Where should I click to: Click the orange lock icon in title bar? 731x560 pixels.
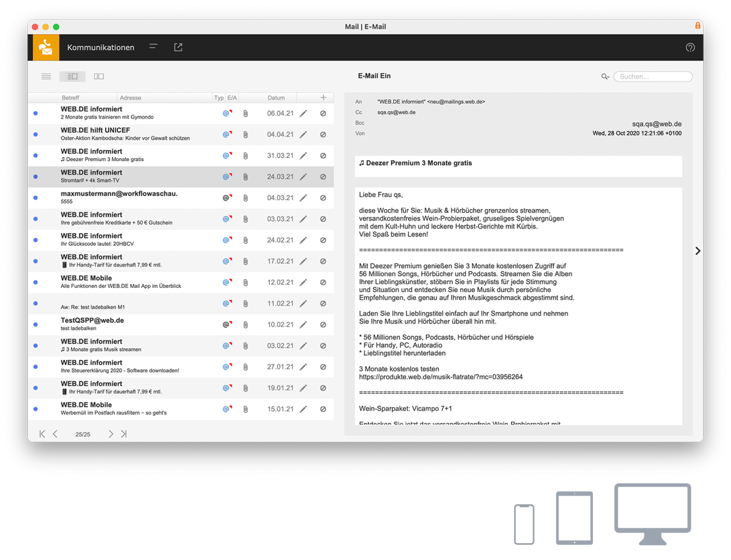coord(697,26)
